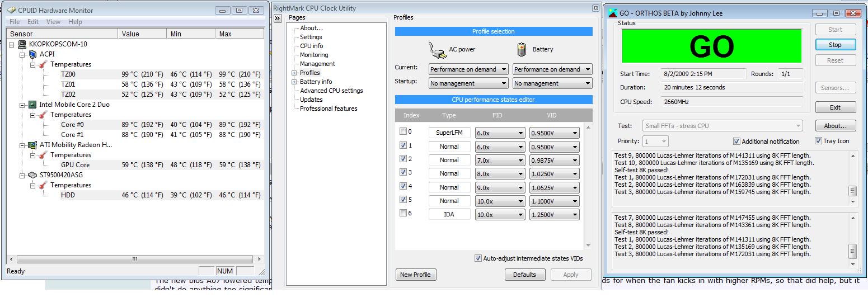Image resolution: width=868 pixels, height=302 pixels.
Task: Click thermometer icon under Core 2 Duo Temperatures
Action: [43, 115]
